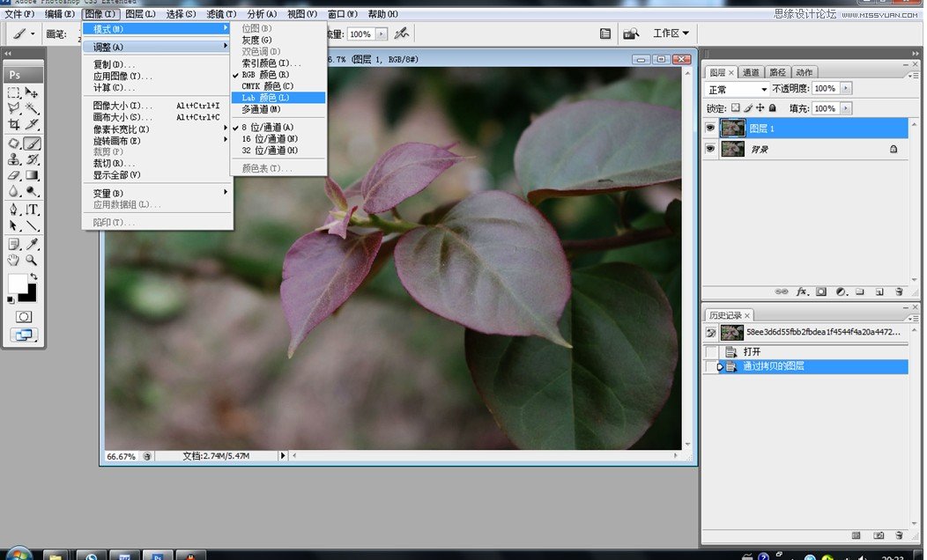
Task: Toggle Quick Mask mode
Action: click(x=24, y=317)
